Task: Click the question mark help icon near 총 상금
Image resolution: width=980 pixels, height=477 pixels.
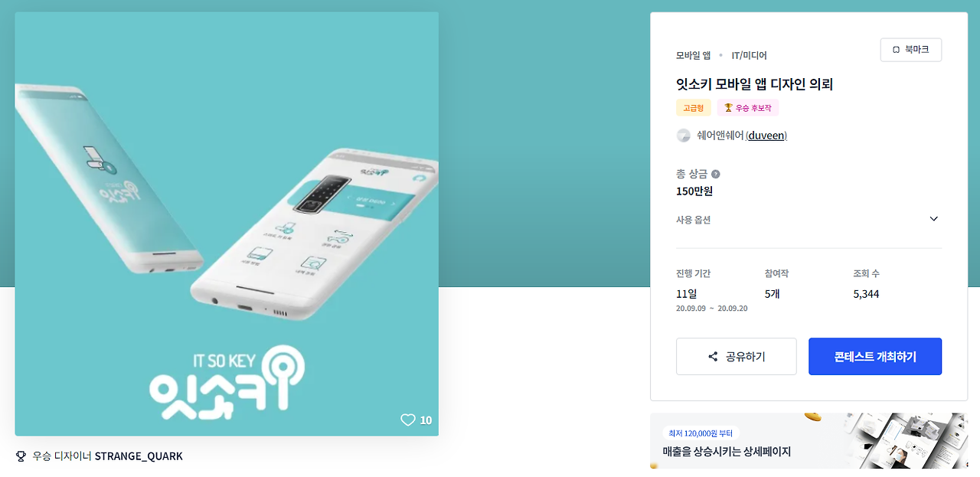Action: tap(716, 174)
